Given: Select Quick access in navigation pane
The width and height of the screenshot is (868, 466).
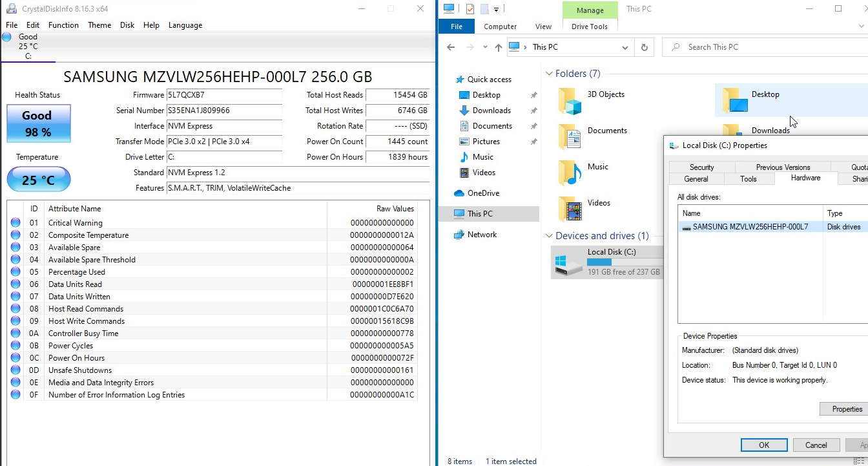Looking at the screenshot, I should click(x=489, y=79).
